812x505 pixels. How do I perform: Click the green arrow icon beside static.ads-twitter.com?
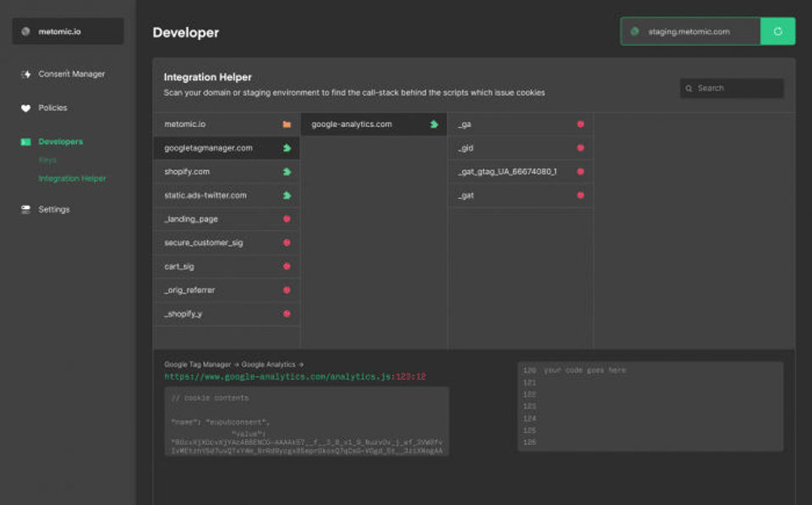click(x=287, y=195)
